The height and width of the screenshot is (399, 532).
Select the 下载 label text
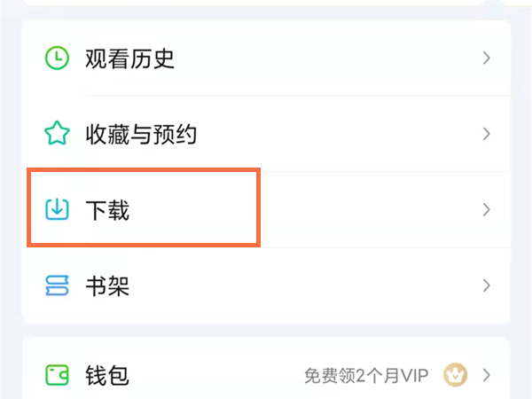(107, 210)
